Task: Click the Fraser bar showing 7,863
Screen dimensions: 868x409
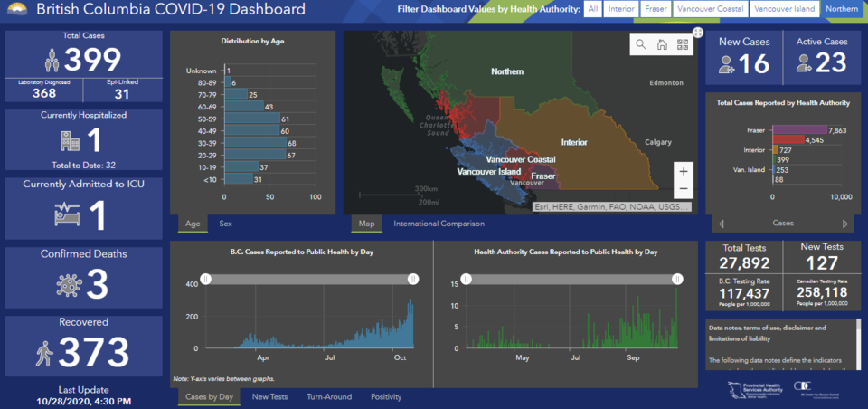Action: pos(800,130)
